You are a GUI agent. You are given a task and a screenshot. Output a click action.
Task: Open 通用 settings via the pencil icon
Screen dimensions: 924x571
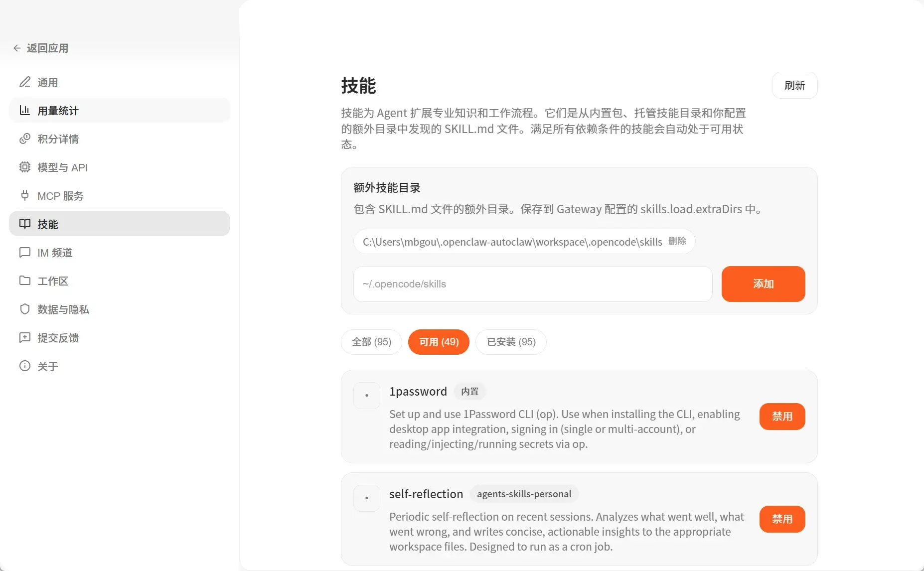[x=25, y=82]
